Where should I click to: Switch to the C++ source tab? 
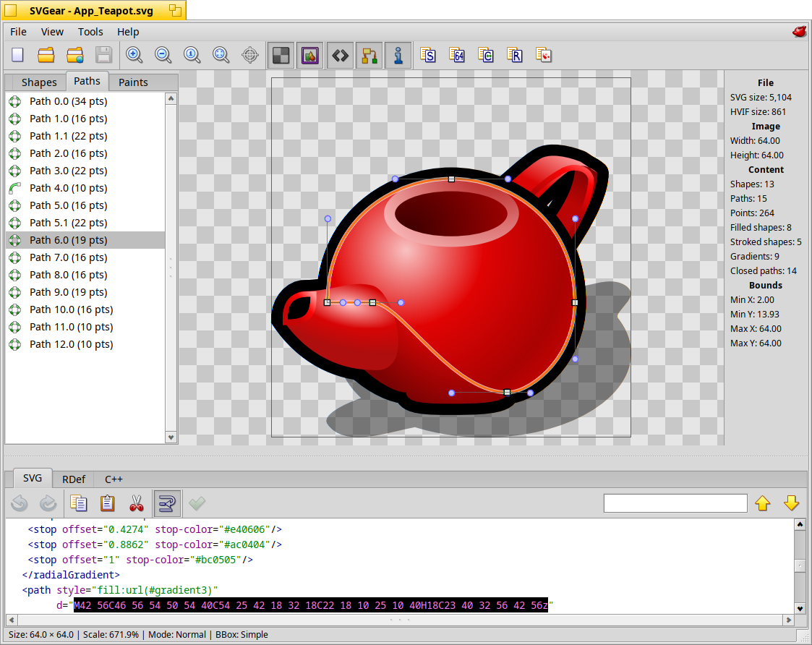[x=114, y=479]
